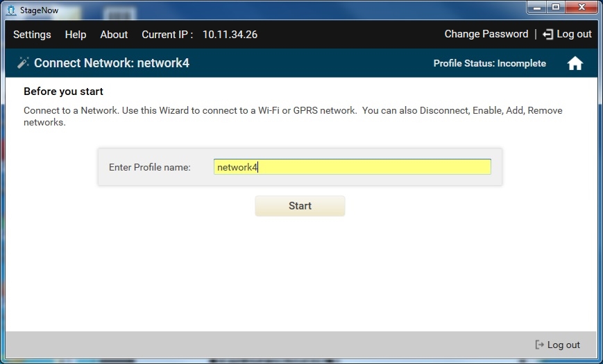Click the top-bar Log out arrow icon
The image size is (603, 364).
[x=547, y=34]
